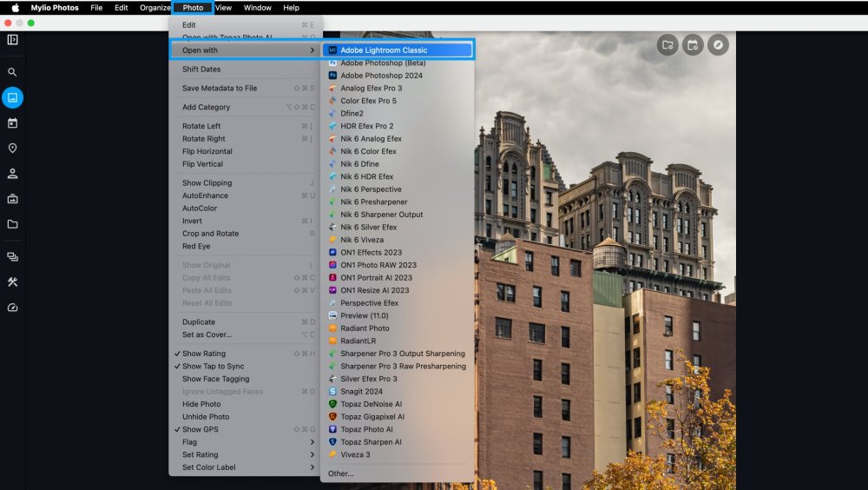This screenshot has height=490, width=868.
Task: Open the Organize menu
Action: (x=155, y=8)
